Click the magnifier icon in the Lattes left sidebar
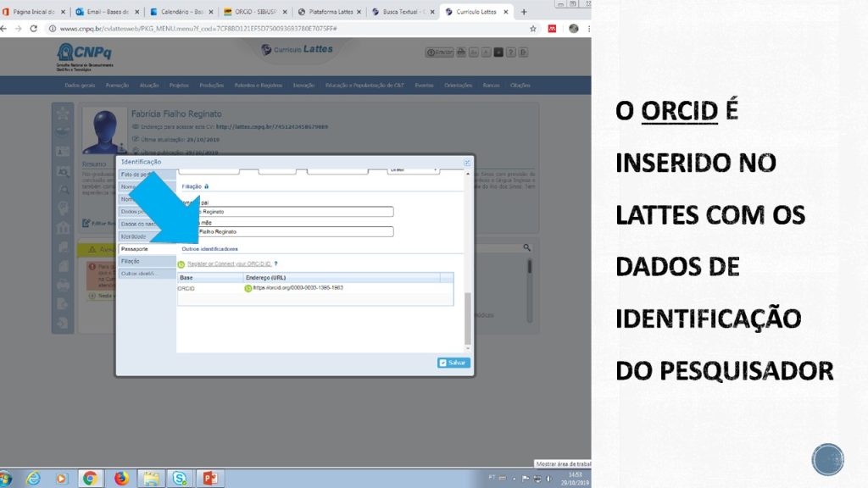This screenshot has height=488, width=868. [63, 190]
